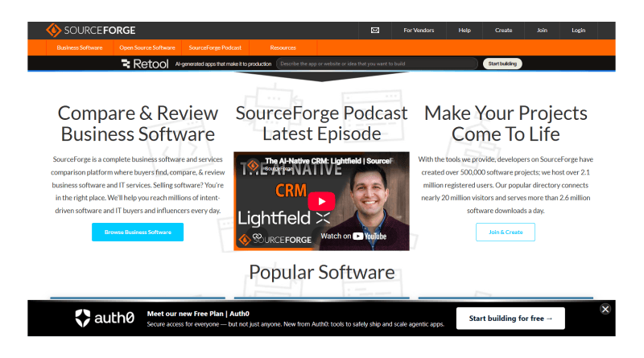Click SourceForge watermark logo in video corner
This screenshot has height=358, width=644.
coord(275,240)
